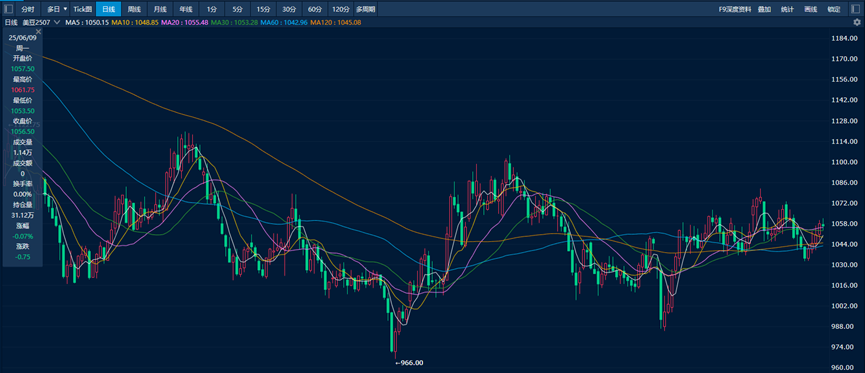
Task: Click the MA5 indicator label
Action: click(88, 23)
